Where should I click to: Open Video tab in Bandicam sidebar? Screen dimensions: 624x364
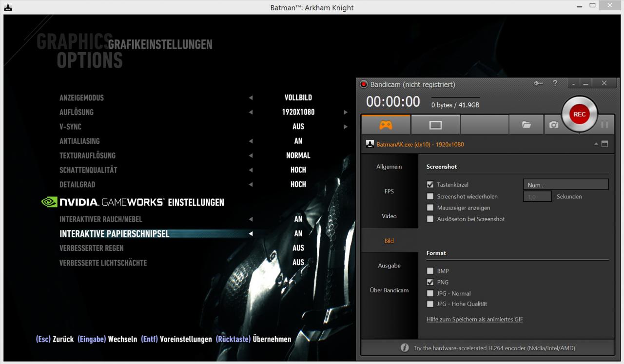[389, 216]
